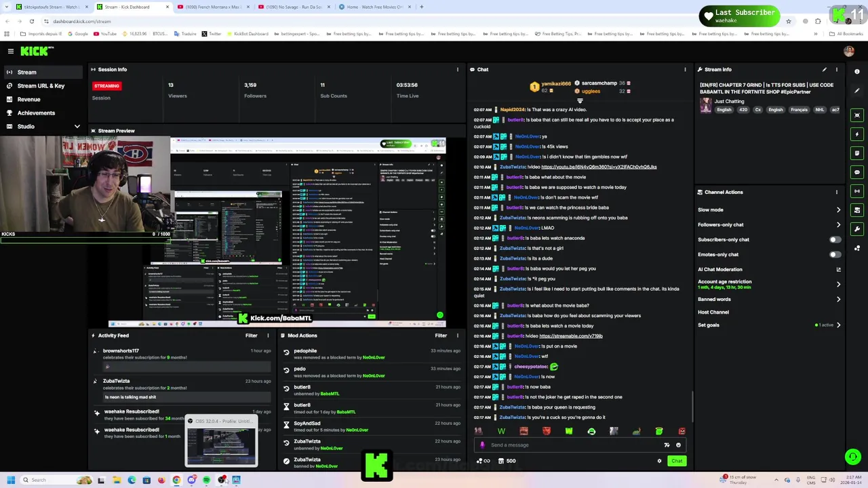Open chat settings gear icon

[659, 461]
